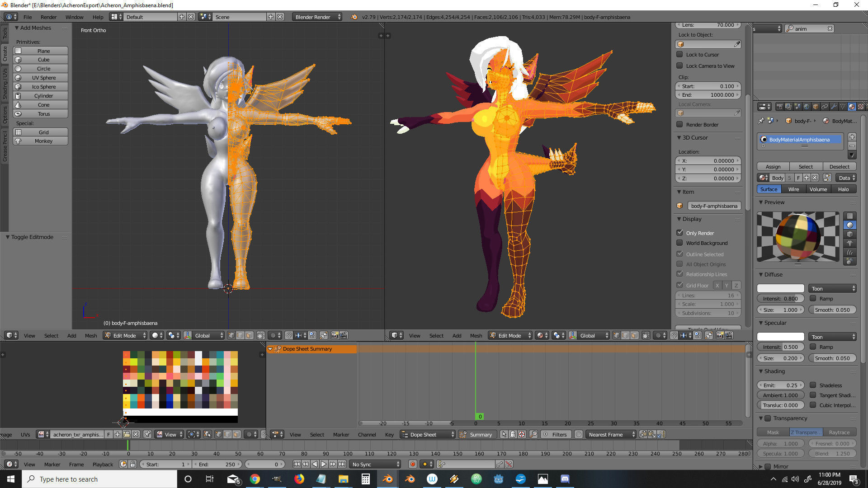Enable Tangent Shading checkbox
The width and height of the screenshot is (868, 488).
813,395
